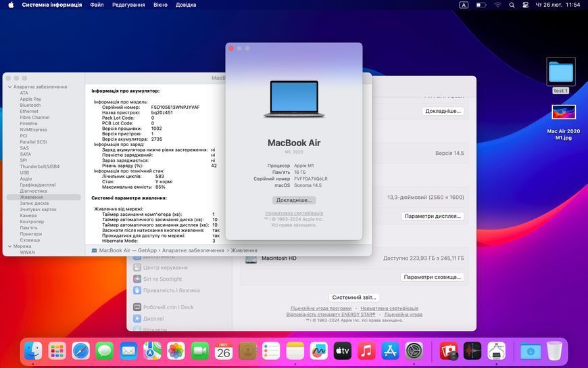Screen dimensions: 588x368
Task: Select NVMExpress in hardware sidebar
Action: (x=34, y=130)
